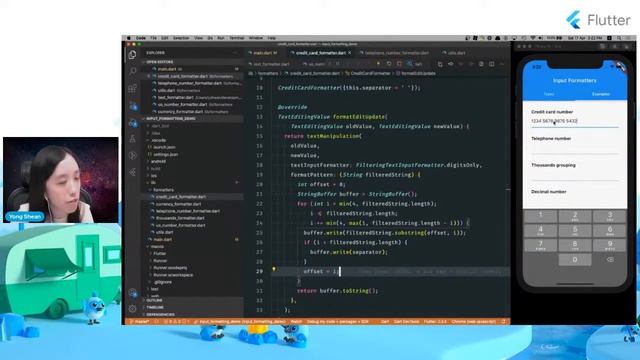This screenshot has width=640, height=360.
Task: Open settings.json in file tree
Action: pyautogui.click(x=166, y=155)
